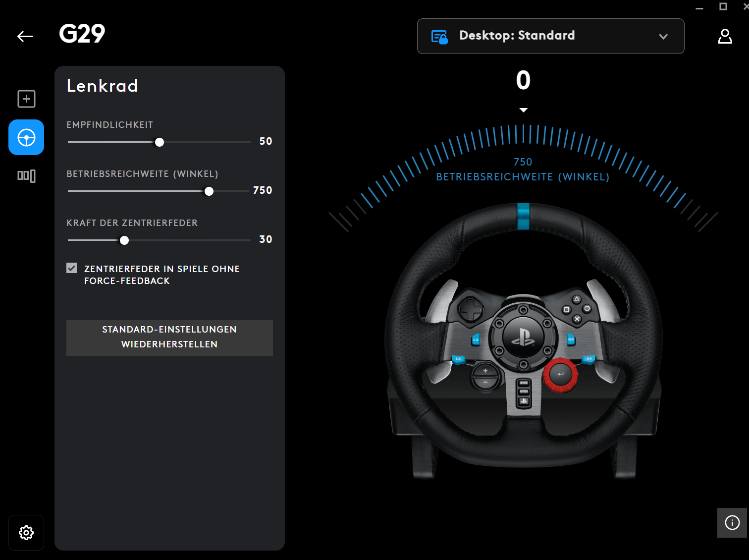Click the triangle/circle/cross button cluster on wheel
This screenshot has width=749, height=560.
tap(577, 309)
